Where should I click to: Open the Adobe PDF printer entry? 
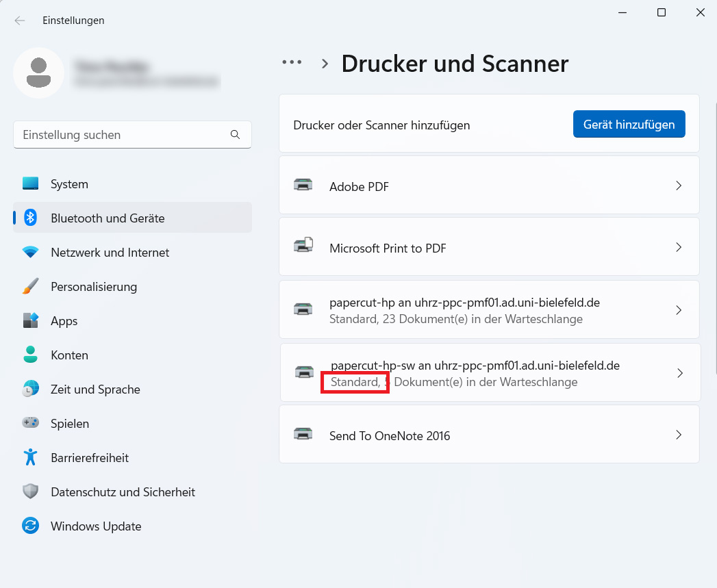(489, 186)
